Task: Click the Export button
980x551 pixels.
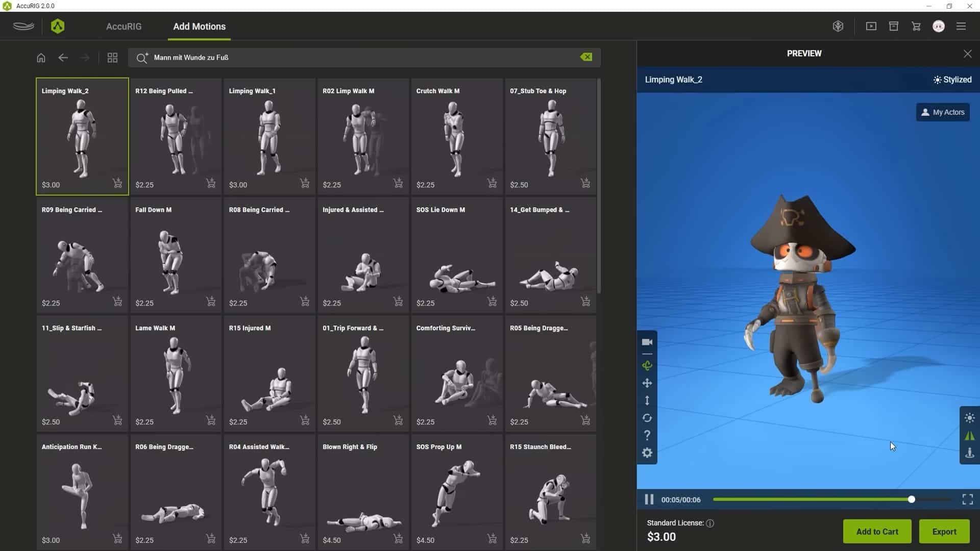Action: 944,531
